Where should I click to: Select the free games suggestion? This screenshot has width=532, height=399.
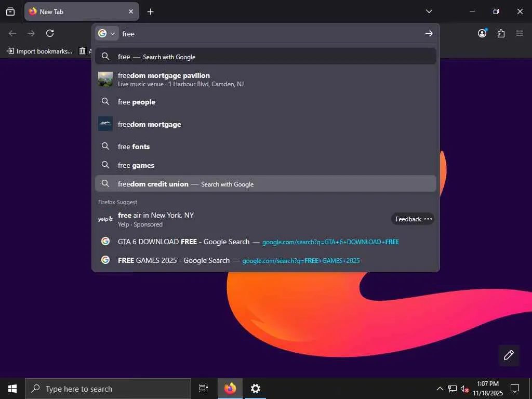pyautogui.click(x=265, y=165)
